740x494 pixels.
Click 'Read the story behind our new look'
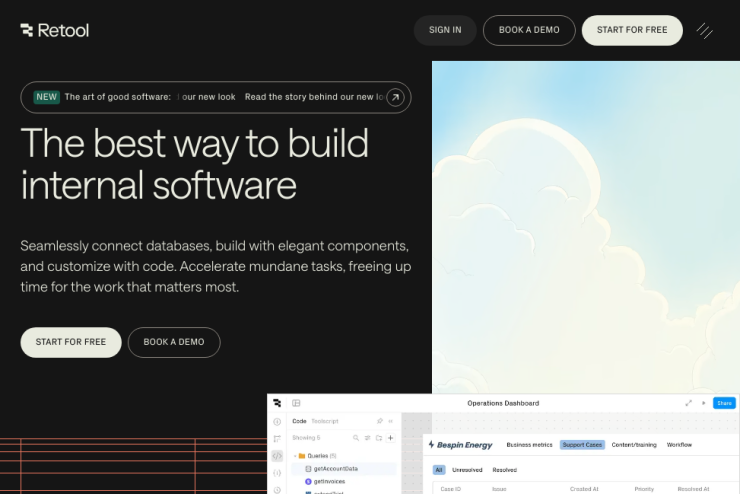click(314, 97)
